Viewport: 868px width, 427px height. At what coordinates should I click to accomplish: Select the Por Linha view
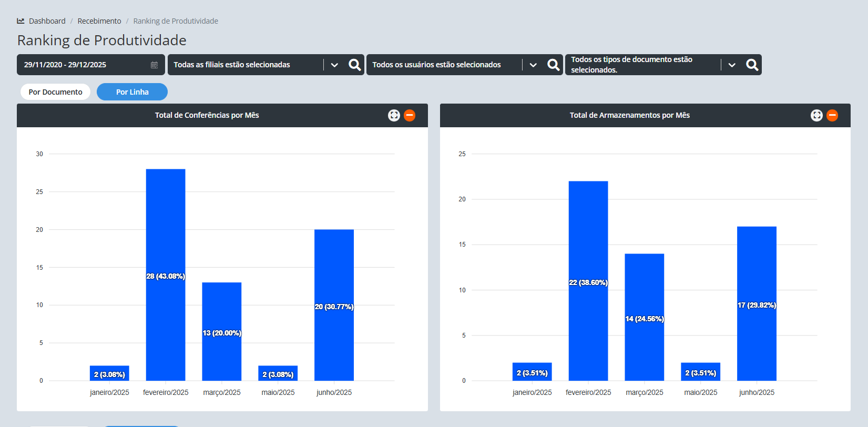132,92
